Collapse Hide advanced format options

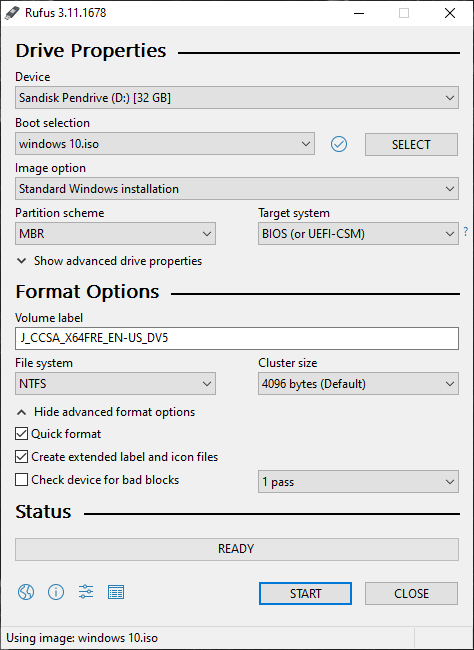coord(106,412)
